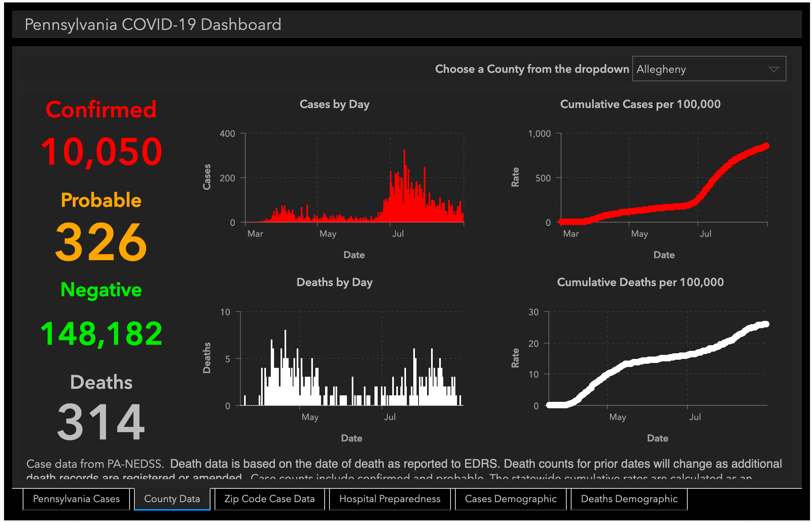This screenshot has width=812, height=522.
Task: Select the County Data tab
Action: tap(172, 499)
